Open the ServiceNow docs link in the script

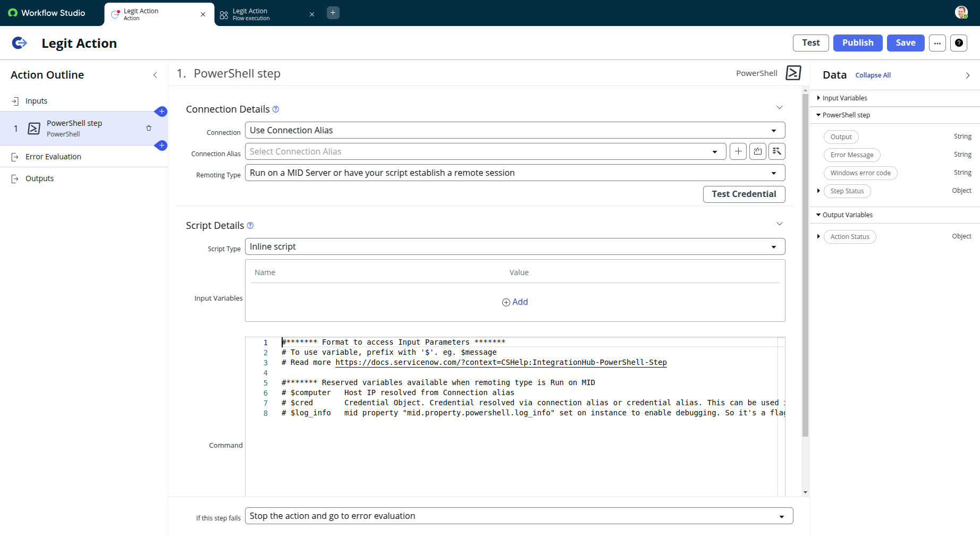click(x=501, y=362)
